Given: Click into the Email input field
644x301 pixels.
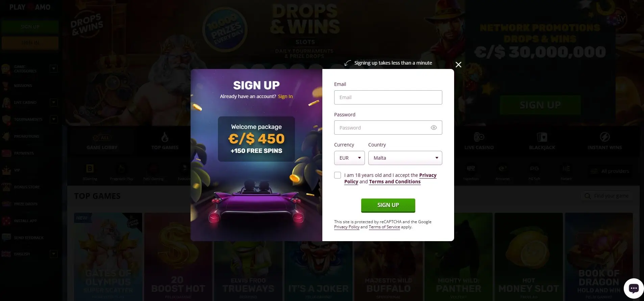Looking at the screenshot, I should 388,97.
